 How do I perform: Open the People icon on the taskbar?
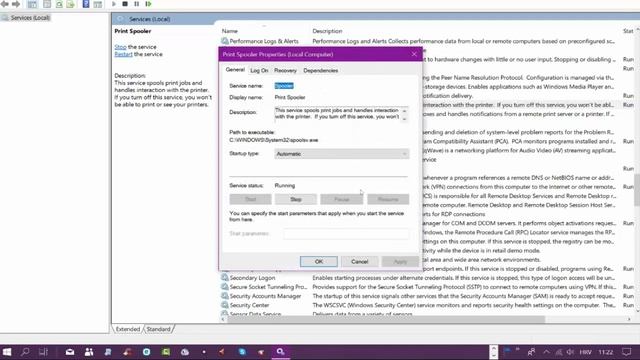(89, 352)
